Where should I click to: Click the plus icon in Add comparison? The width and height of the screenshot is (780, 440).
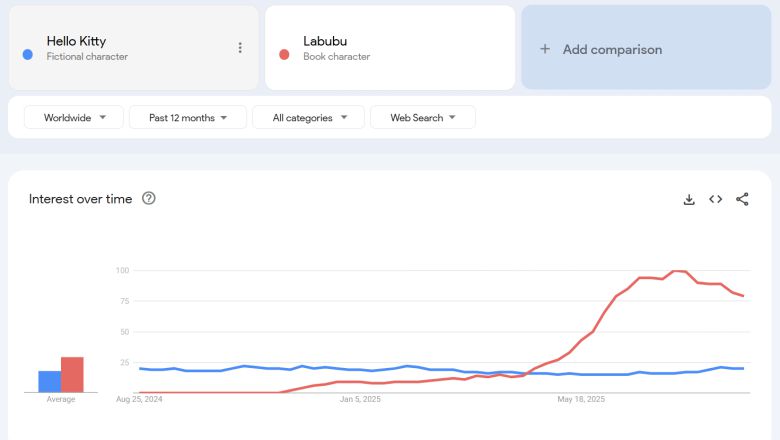tap(545, 49)
